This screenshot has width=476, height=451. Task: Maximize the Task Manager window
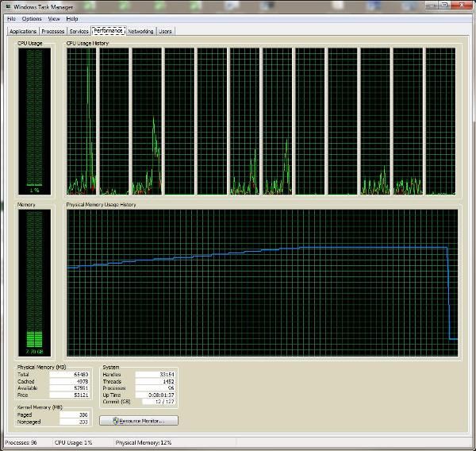click(445, 6)
